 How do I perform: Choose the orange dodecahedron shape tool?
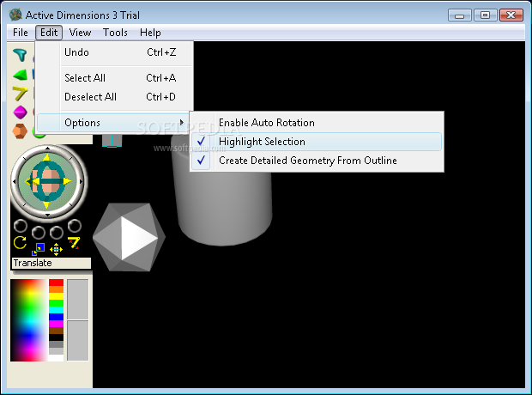click(x=20, y=131)
